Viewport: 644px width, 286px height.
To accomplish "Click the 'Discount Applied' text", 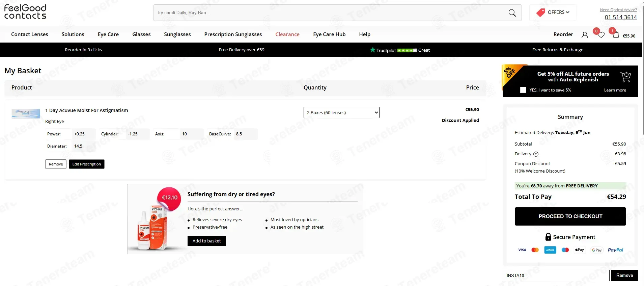I will (460, 120).
